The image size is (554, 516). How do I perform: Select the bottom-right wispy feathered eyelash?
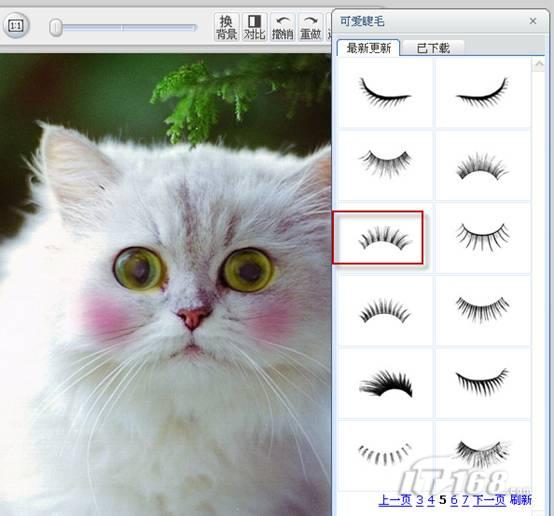483,455
